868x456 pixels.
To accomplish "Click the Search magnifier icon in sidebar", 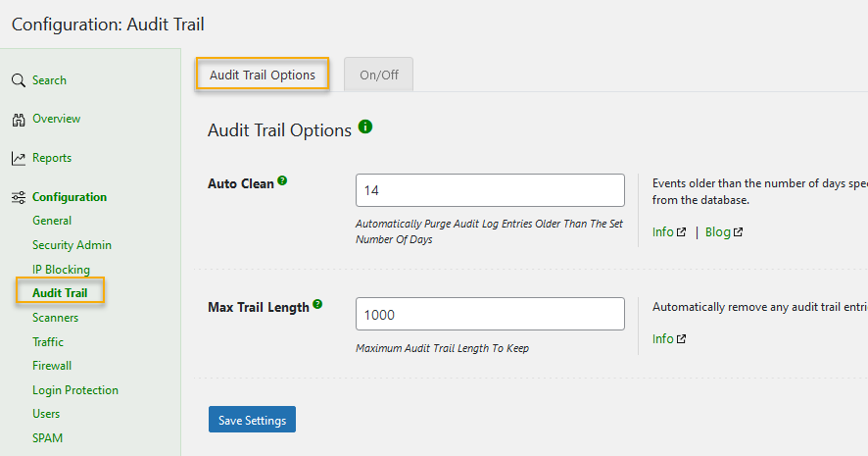I will 18,80.
